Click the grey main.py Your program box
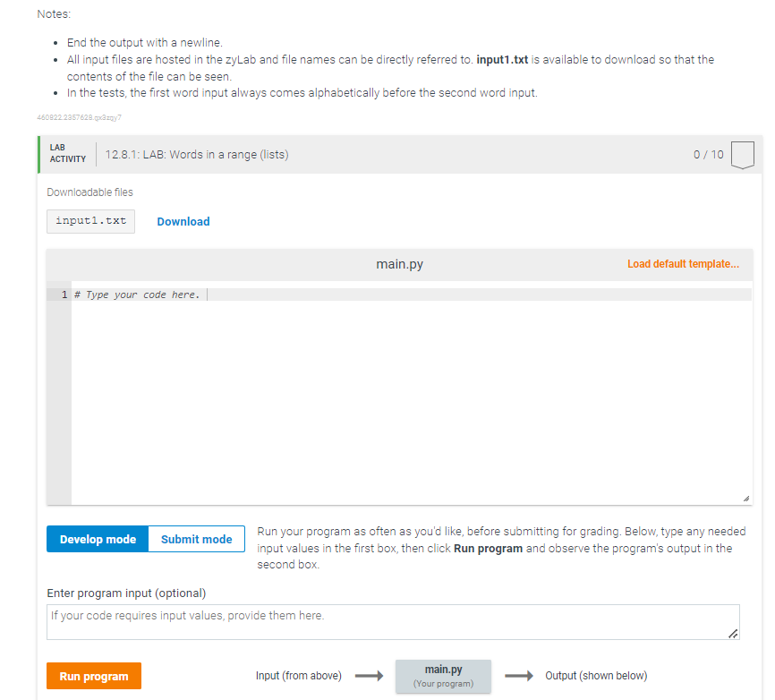The image size is (775, 700). click(443, 676)
